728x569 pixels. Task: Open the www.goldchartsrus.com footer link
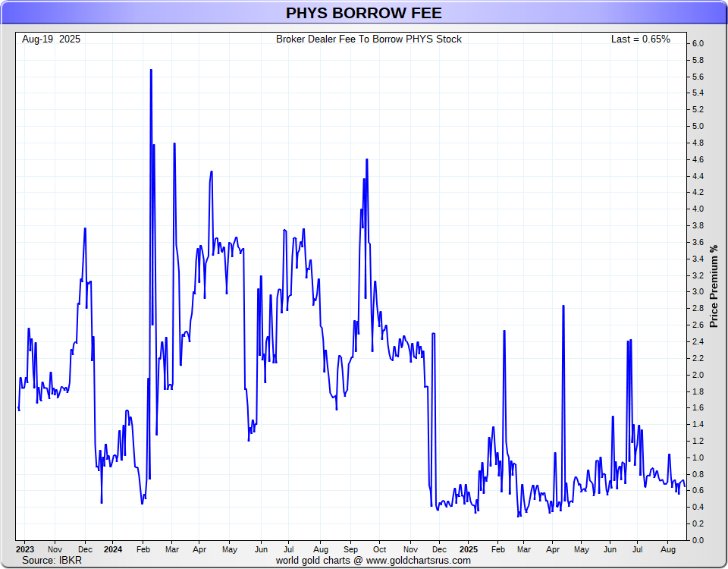pyautogui.click(x=419, y=561)
